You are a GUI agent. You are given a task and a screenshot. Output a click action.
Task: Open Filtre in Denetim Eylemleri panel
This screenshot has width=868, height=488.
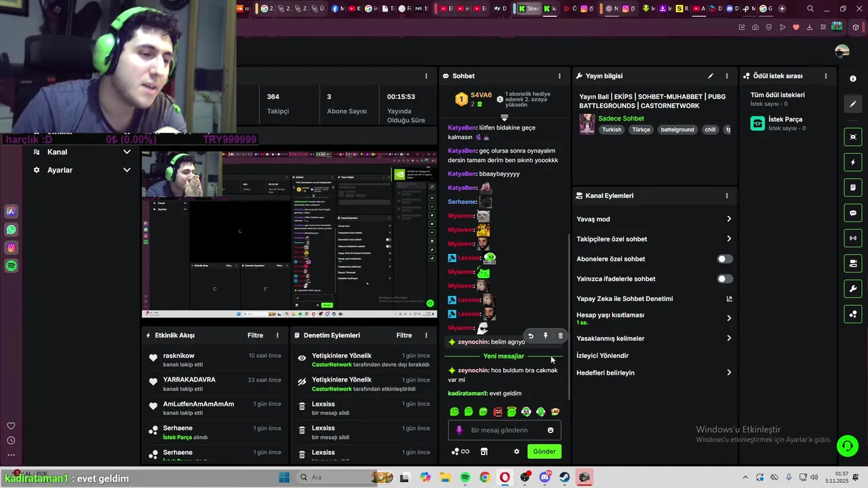click(404, 335)
